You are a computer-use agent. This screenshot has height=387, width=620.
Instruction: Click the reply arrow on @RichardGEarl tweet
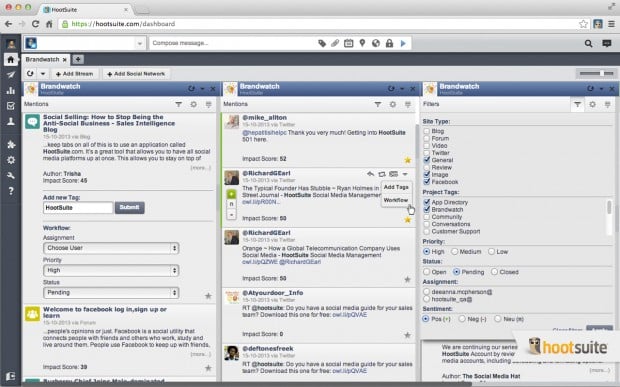(370, 174)
